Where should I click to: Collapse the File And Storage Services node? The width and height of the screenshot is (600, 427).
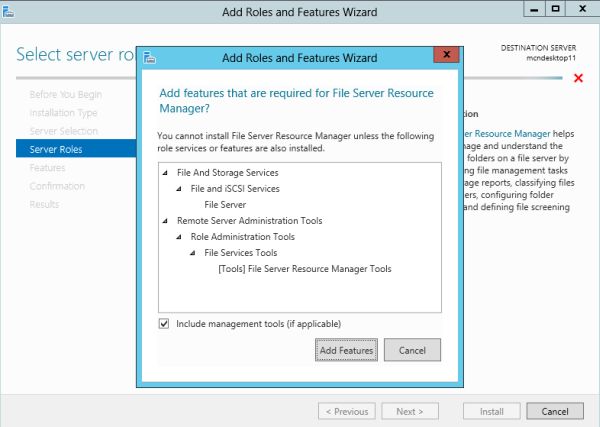coord(165,173)
